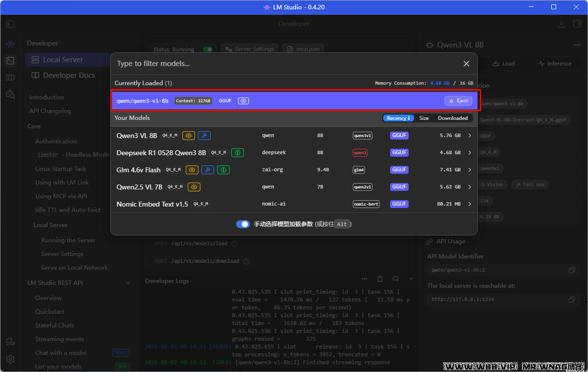This screenshot has width=588, height=372.
Task: Open the Stateful Chats docs page
Action: click(54, 325)
